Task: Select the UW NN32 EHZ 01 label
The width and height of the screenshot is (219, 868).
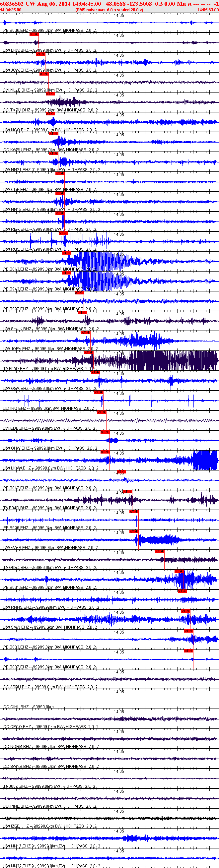Action: point(52,866)
